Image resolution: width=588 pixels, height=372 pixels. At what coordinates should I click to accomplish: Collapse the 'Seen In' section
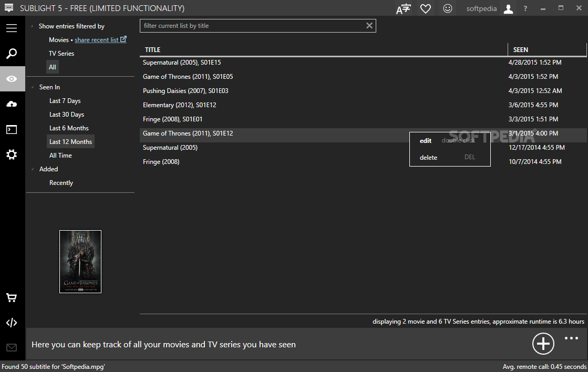coord(32,87)
